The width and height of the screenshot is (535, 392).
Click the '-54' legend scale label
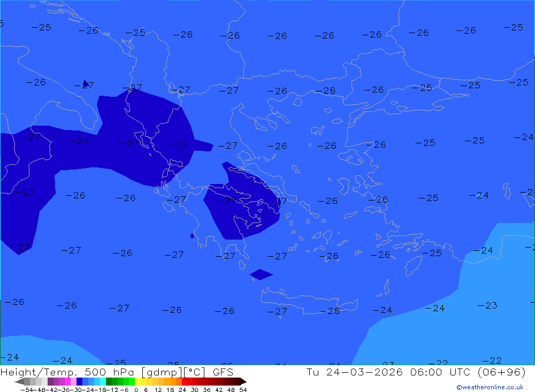(27, 390)
